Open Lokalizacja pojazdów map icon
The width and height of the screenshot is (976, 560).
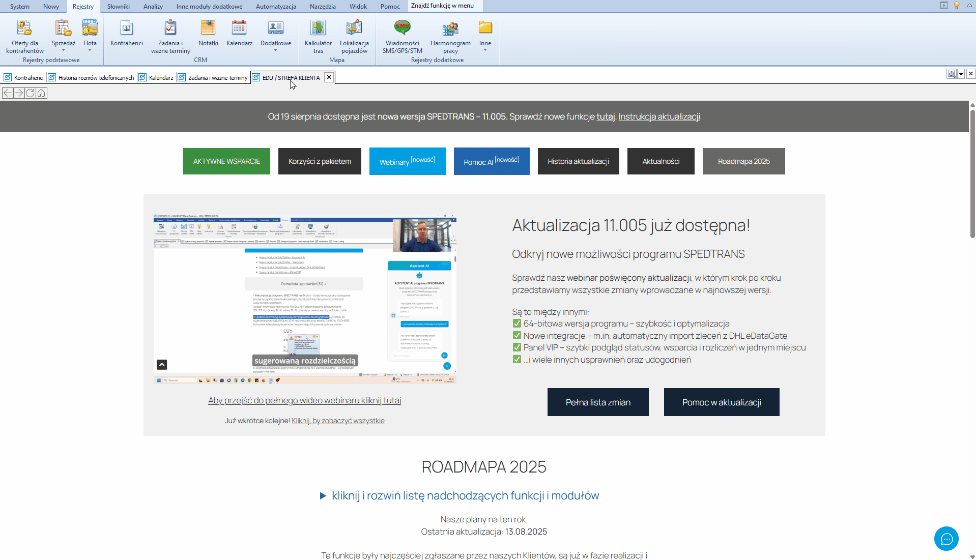354,36
